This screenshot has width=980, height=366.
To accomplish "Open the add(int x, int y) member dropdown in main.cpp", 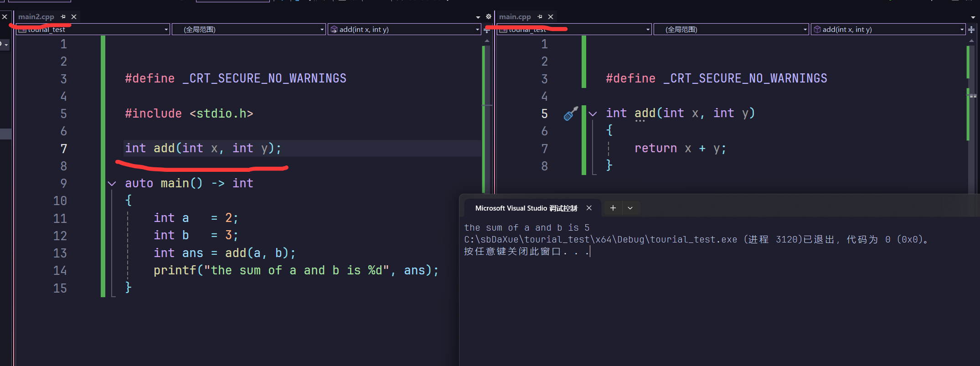I will [888, 30].
